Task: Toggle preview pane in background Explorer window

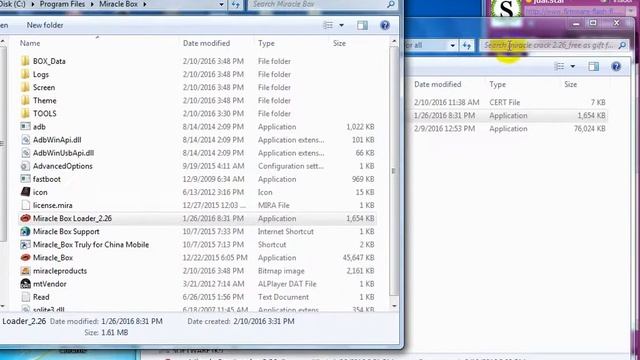Action: (x=593, y=67)
